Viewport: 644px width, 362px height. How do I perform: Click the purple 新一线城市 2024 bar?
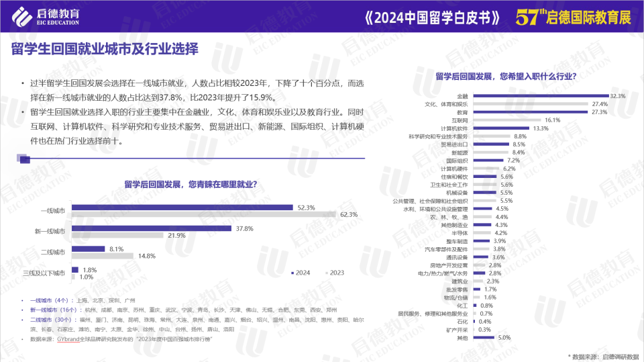(152, 228)
